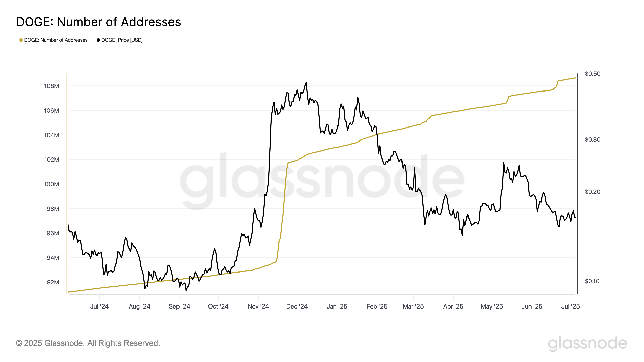
Task: Click the rightmost Jul '25 date label
Action: pos(571,306)
